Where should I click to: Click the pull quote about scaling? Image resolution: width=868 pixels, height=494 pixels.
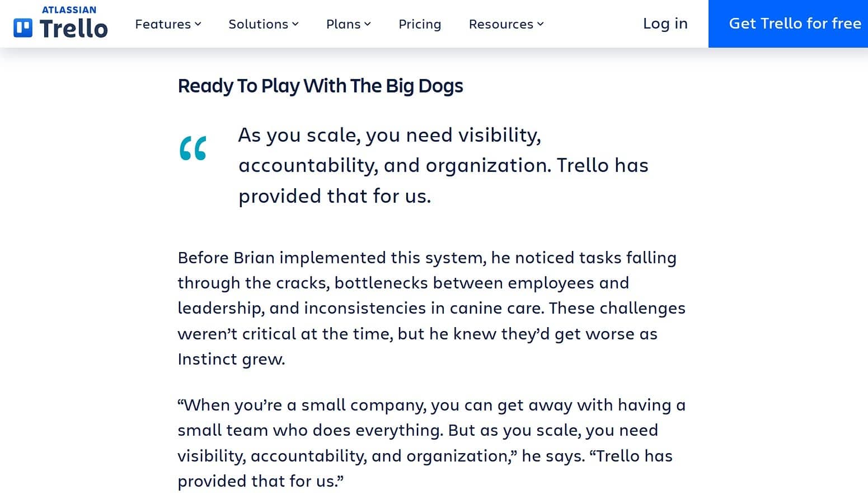point(443,165)
